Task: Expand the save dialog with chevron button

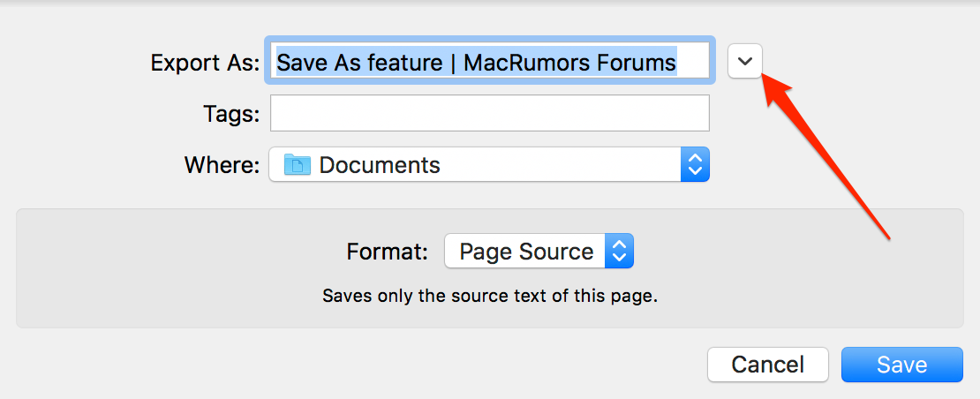Action: [x=745, y=61]
